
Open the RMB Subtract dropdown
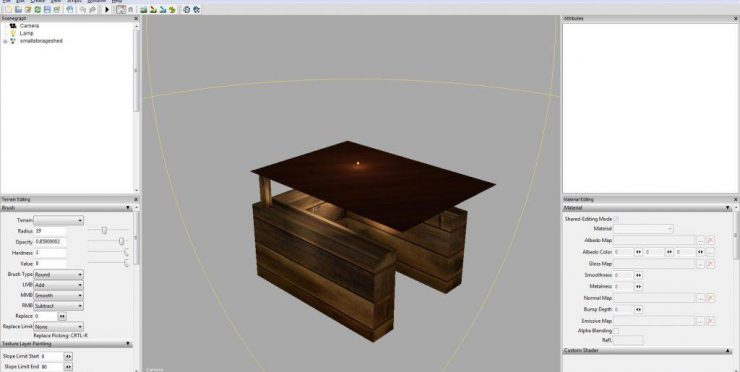59,306
